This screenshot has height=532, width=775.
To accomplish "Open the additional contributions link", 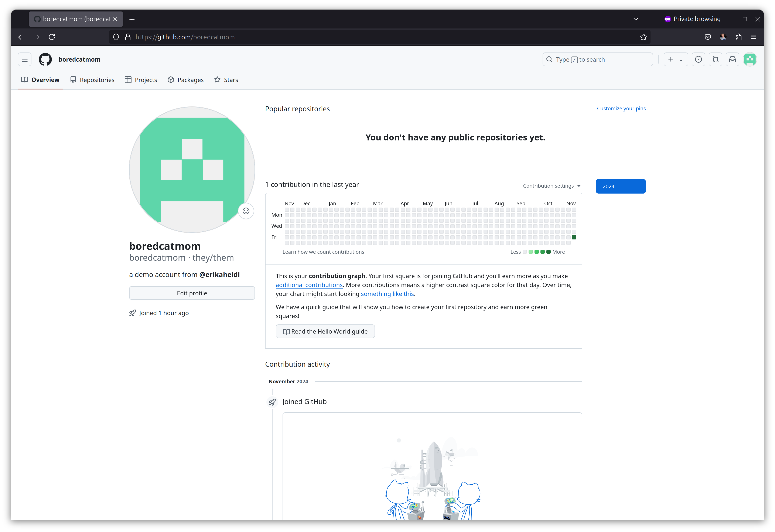I will (x=309, y=285).
